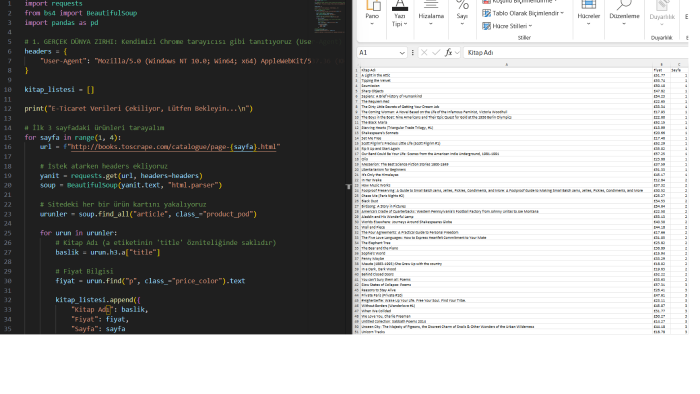Open the Yazı Tipi font group
This screenshot has width=700, height=394.
click(400, 16)
